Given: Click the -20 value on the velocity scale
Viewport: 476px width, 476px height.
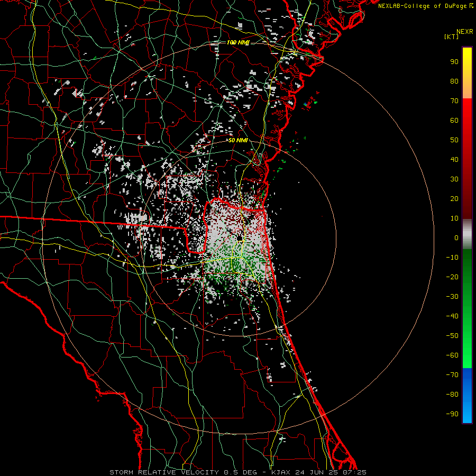Looking at the screenshot, I should [x=452, y=277].
